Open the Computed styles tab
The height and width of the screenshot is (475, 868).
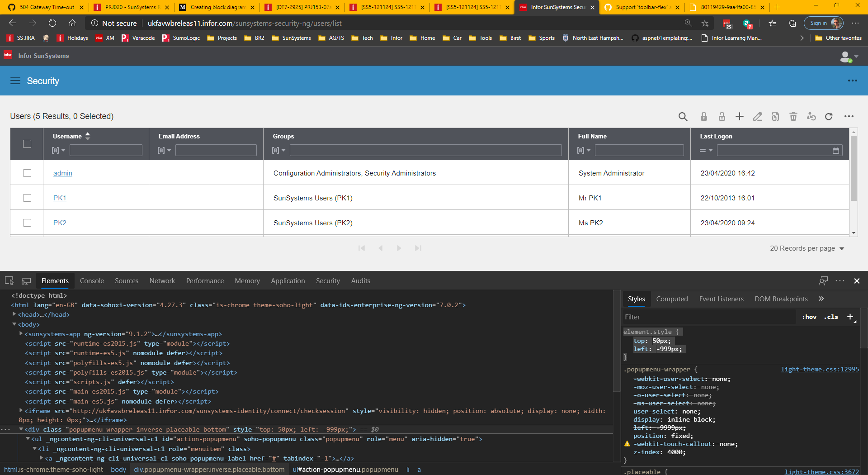[672, 299]
